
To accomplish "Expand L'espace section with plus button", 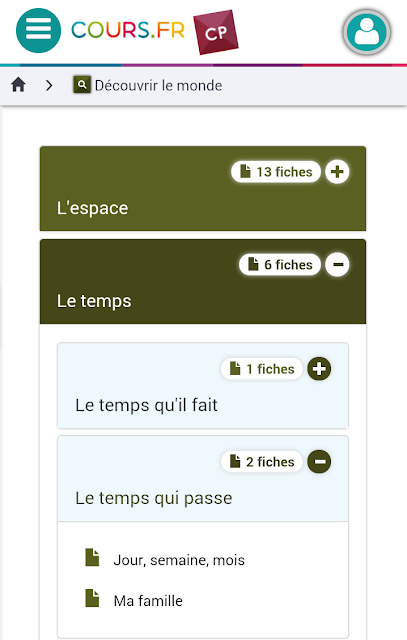I will (x=337, y=172).
